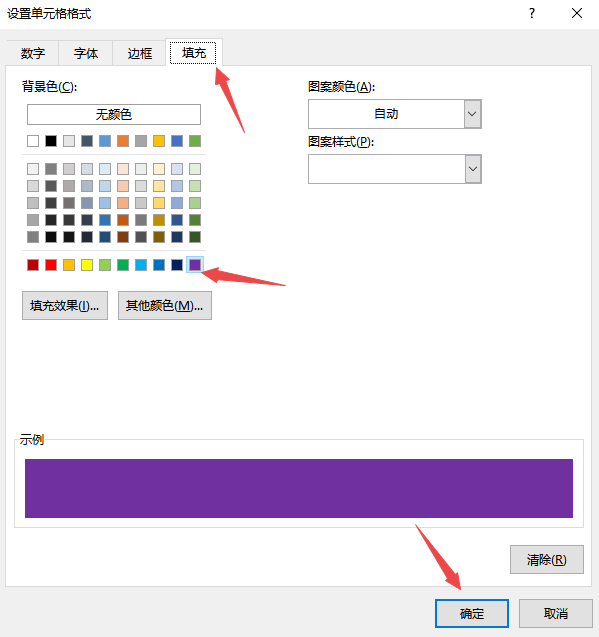
Task: Select the light blue standard color swatch
Action: pyautogui.click(x=141, y=265)
